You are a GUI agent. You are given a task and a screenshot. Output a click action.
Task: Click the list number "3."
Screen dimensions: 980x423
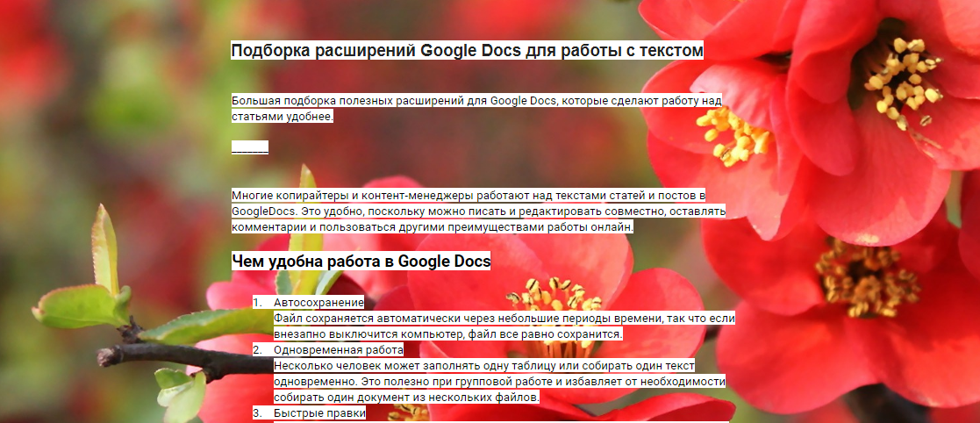[257, 413]
